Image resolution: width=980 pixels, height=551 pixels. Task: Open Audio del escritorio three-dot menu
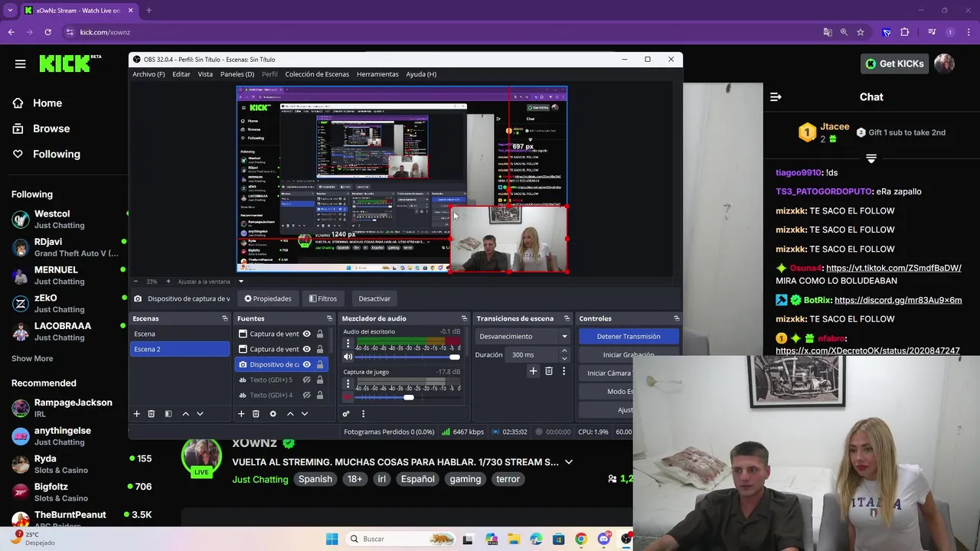point(348,343)
